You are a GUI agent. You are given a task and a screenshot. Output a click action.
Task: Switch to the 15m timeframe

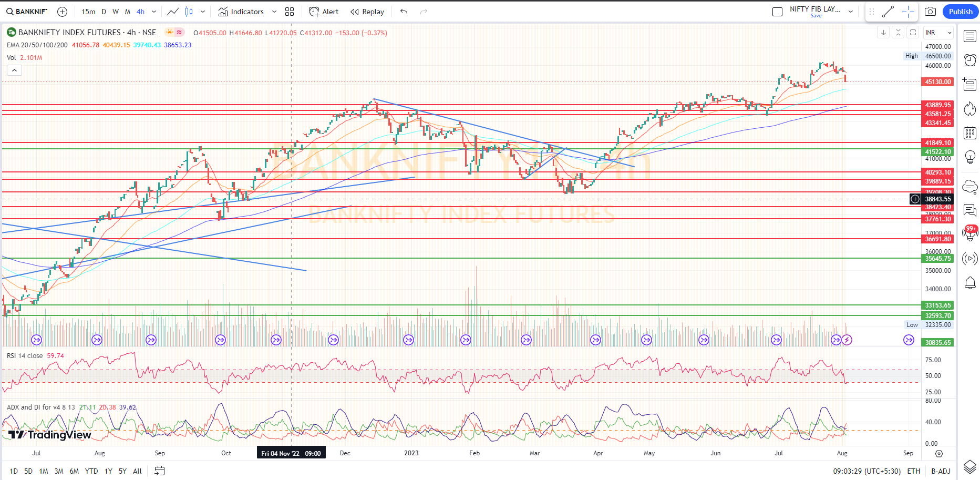(88, 12)
